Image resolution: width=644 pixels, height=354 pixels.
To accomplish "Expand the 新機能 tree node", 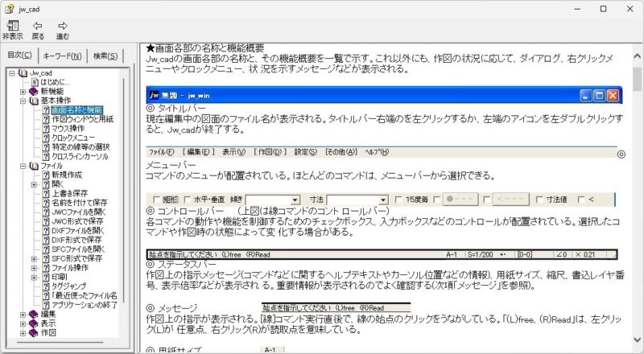I will pyautogui.click(x=23, y=91).
